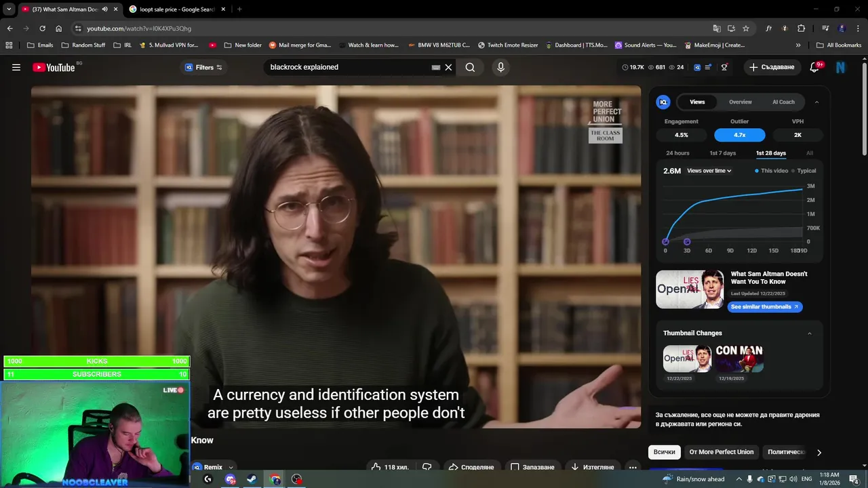868x488 pixels.
Task: Collapse the Thumbnail Changes section
Action: 809,333
